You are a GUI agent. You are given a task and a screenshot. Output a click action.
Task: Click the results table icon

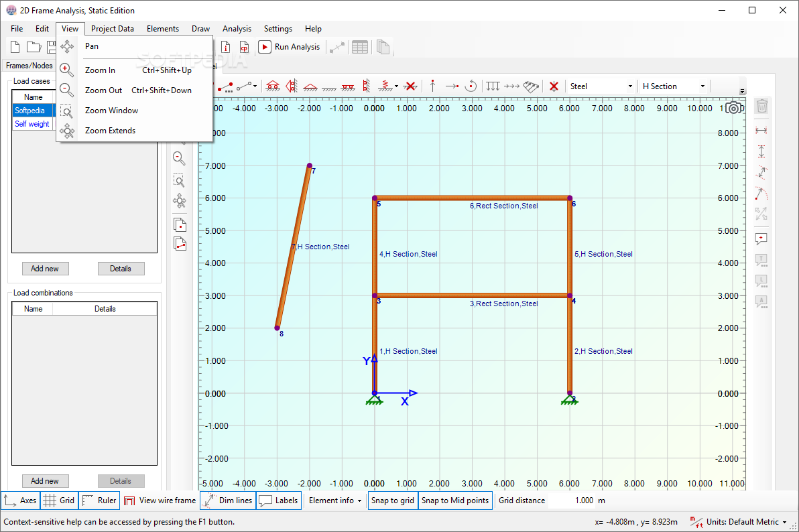360,48
